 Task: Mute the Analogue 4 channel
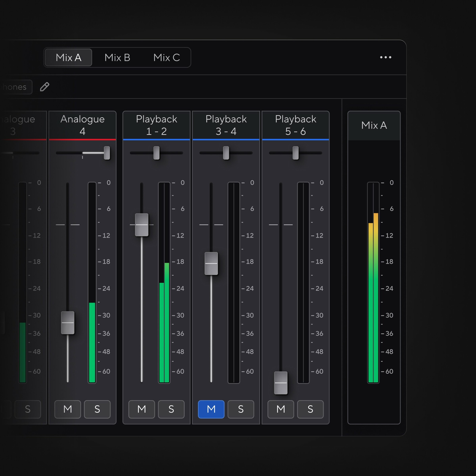coord(67,409)
